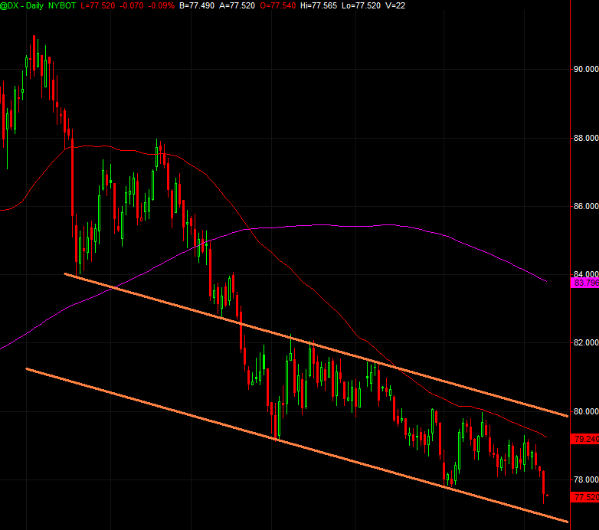
Task: Select the magenta 83.796 moving average tag
Action: (x=585, y=283)
